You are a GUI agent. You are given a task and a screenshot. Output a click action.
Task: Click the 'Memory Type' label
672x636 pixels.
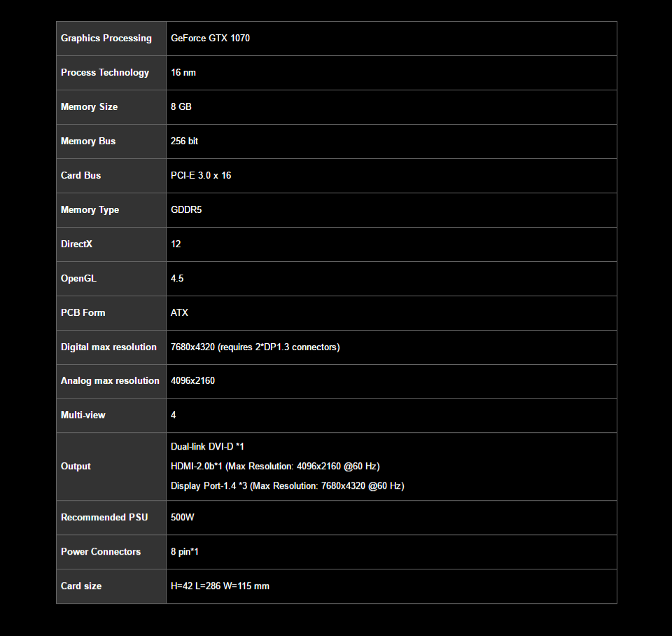[x=90, y=210]
